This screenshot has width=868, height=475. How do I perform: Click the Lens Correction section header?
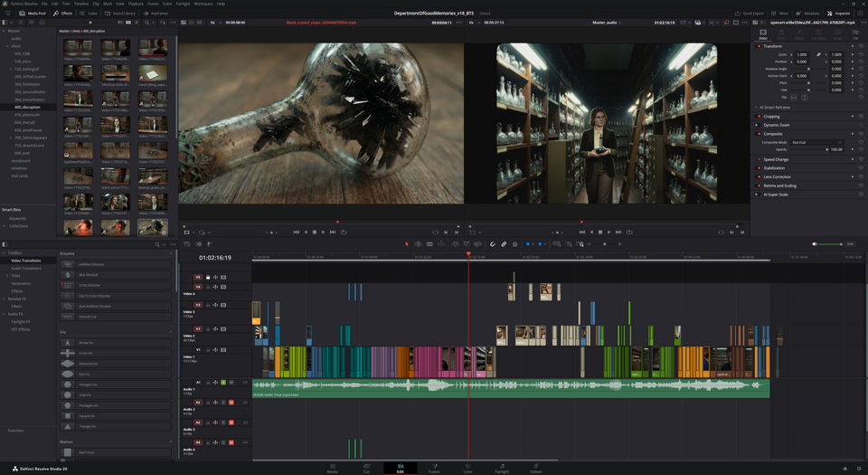778,177
